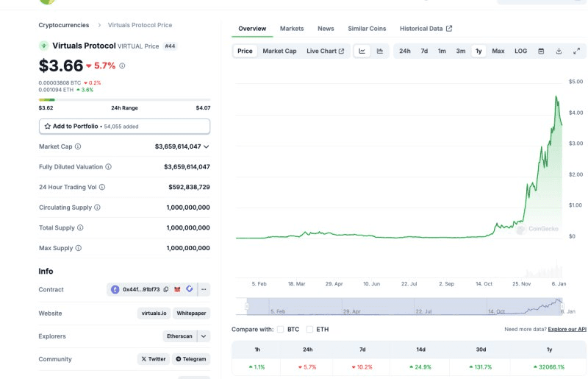The width and height of the screenshot is (588, 379).
Task: Toggle LOG scale on chart
Action: pyautogui.click(x=520, y=51)
